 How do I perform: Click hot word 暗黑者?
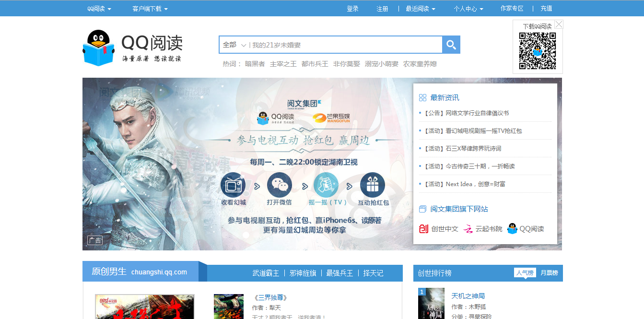[255, 64]
